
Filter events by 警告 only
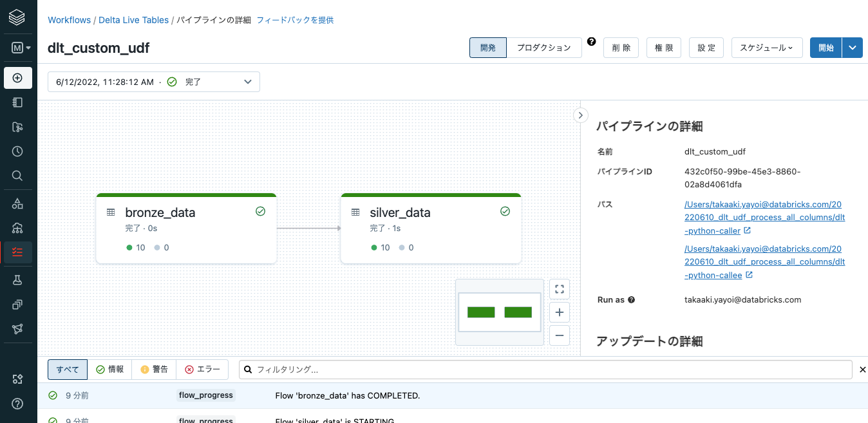coord(154,369)
